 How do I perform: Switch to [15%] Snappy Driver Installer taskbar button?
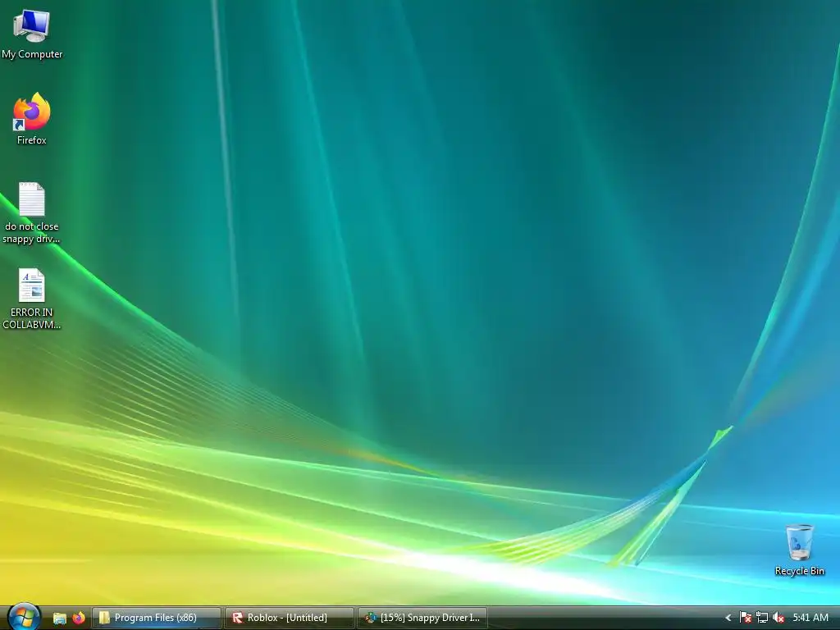422,618
